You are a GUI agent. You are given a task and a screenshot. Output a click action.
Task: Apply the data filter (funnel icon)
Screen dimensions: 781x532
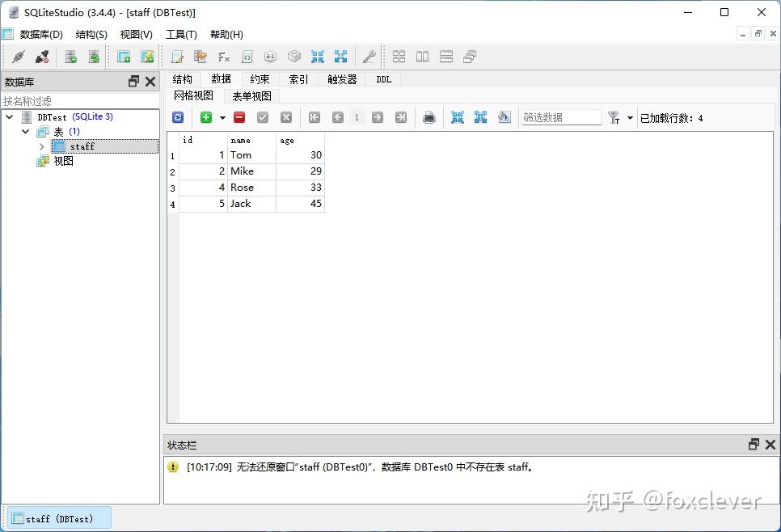coord(614,118)
